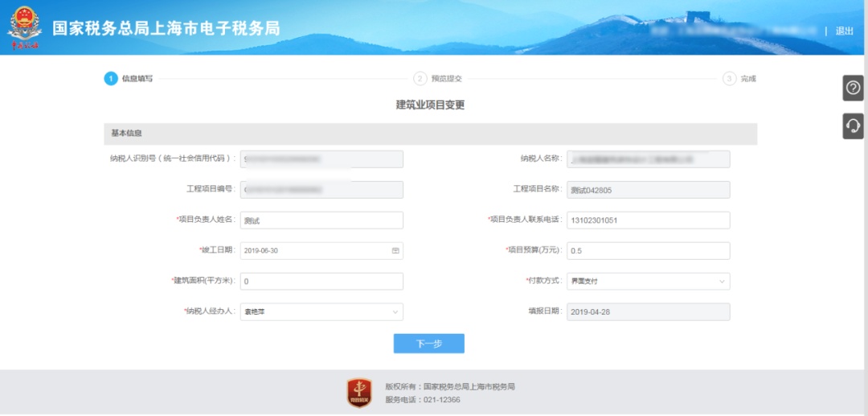Click the 国家税务总局上海市电子税务局 header title

pos(166,28)
